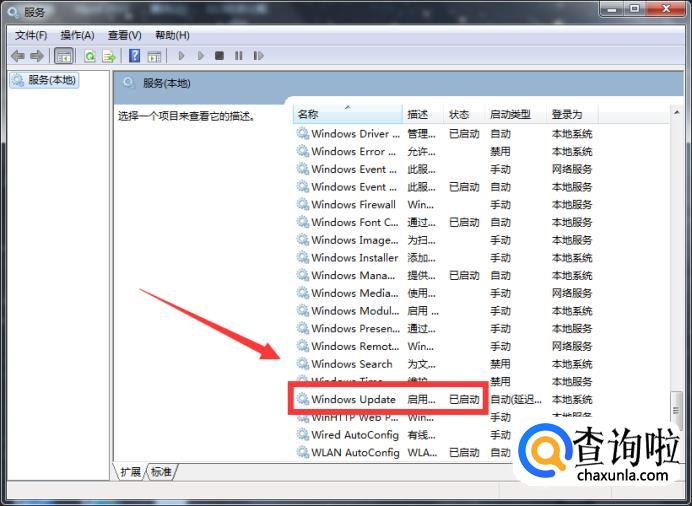Screen dimensions: 692x506
Task: Sort by the 登录为 column header
Action: pos(572,114)
